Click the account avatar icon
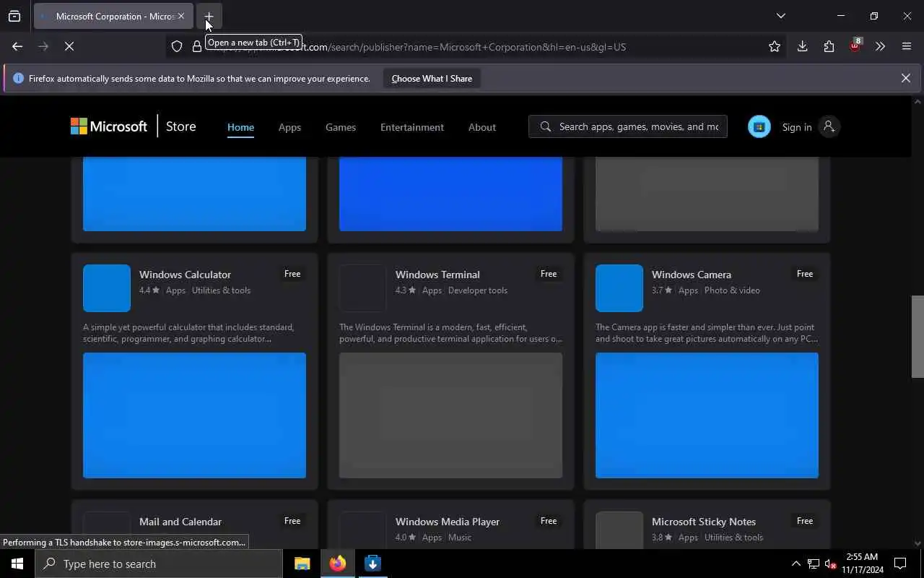Image resolution: width=924 pixels, height=578 pixels. click(829, 126)
